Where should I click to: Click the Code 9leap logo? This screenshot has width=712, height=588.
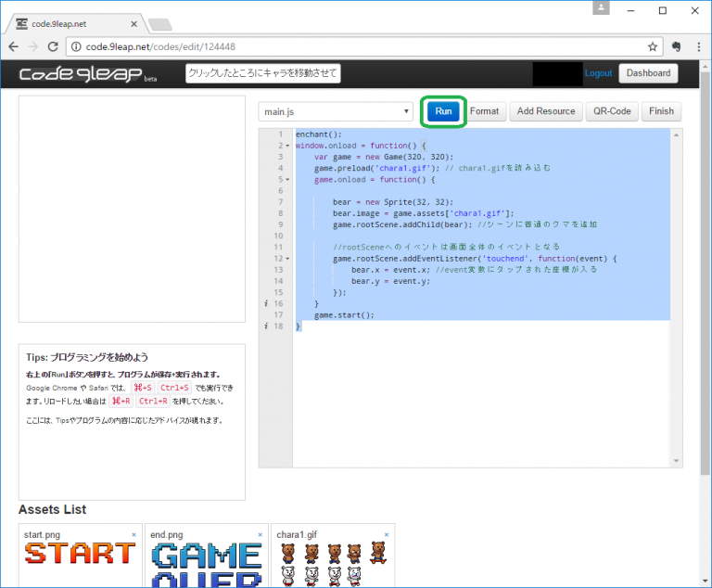[82, 74]
